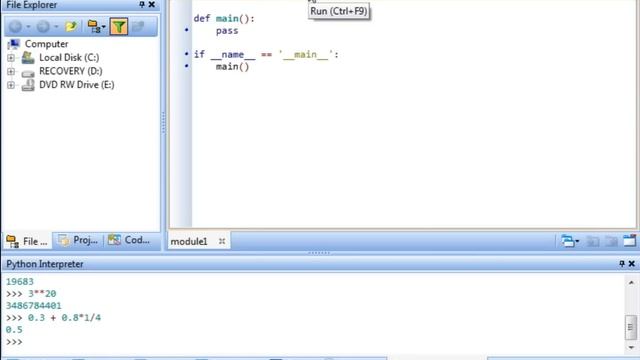
Task: Open the Back button history dropdown arrow
Action: (29, 27)
